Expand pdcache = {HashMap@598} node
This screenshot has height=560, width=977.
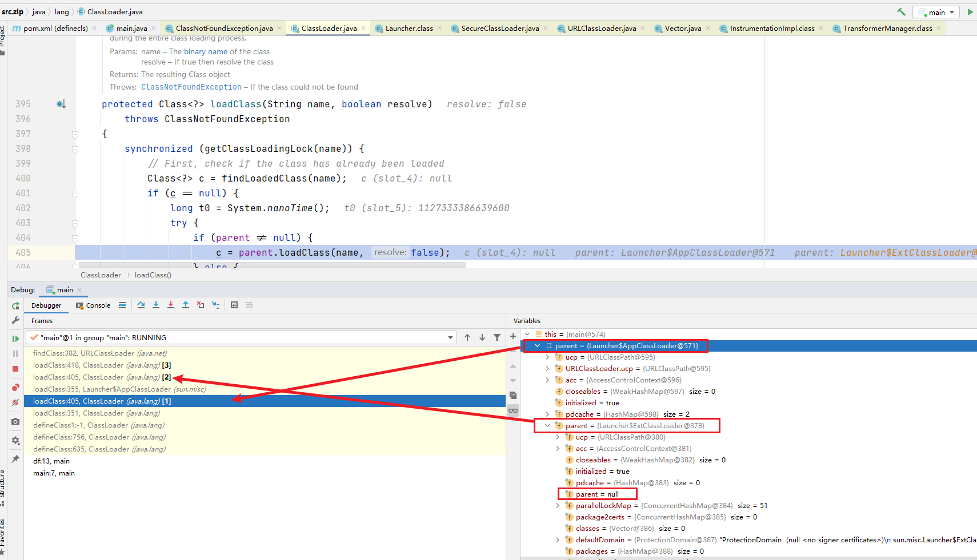tap(547, 414)
